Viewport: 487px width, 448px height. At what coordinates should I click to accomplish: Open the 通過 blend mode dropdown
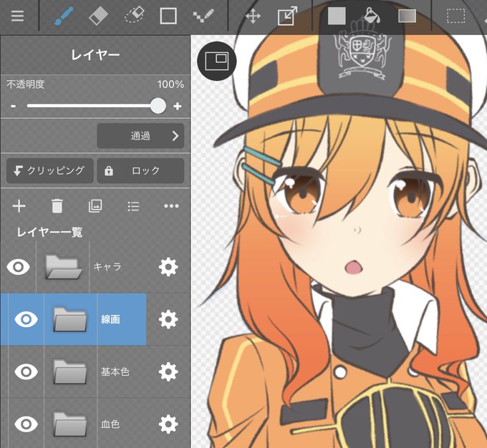[140, 136]
